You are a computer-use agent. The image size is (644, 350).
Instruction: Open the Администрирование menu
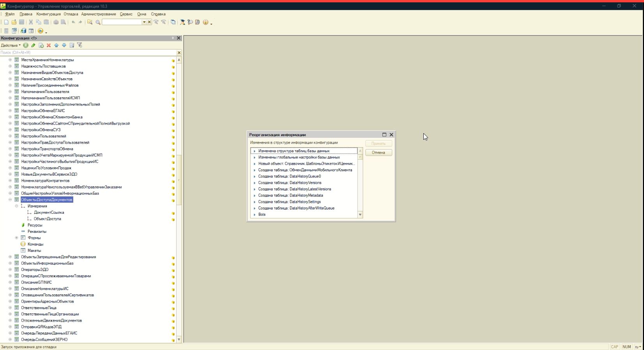click(x=99, y=14)
